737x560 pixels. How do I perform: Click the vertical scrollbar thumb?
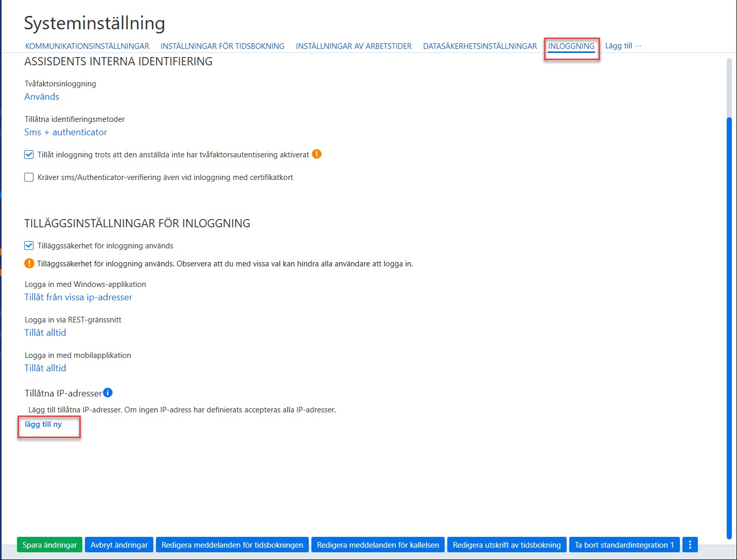(x=729, y=328)
